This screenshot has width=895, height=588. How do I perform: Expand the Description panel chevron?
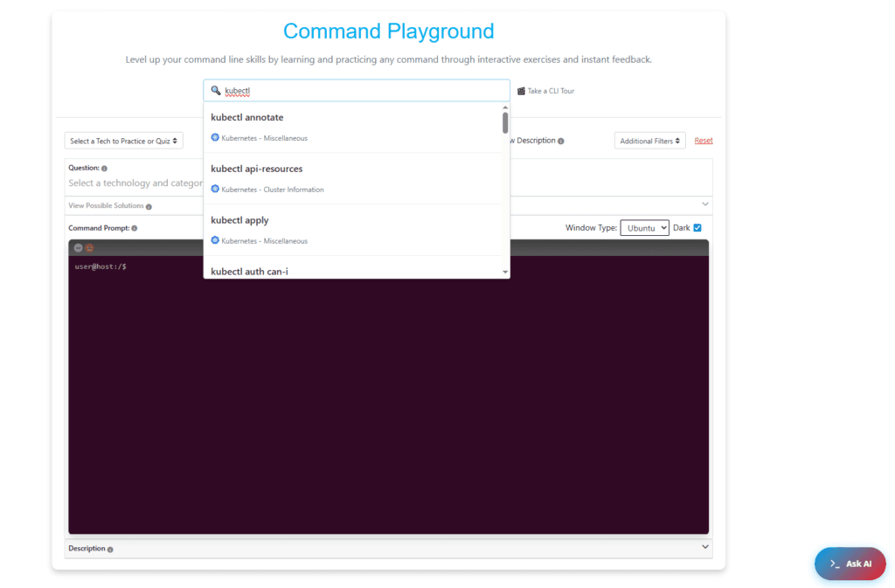705,547
